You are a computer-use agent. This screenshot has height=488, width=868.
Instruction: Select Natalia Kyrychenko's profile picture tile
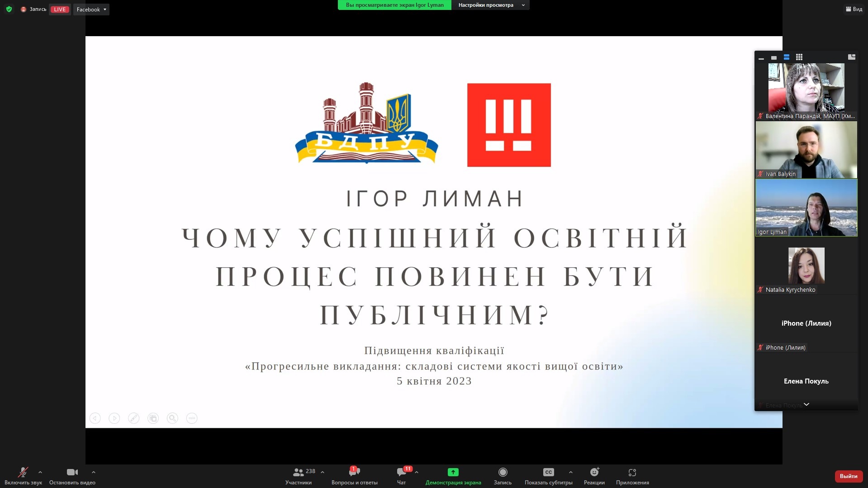pyautogui.click(x=806, y=265)
